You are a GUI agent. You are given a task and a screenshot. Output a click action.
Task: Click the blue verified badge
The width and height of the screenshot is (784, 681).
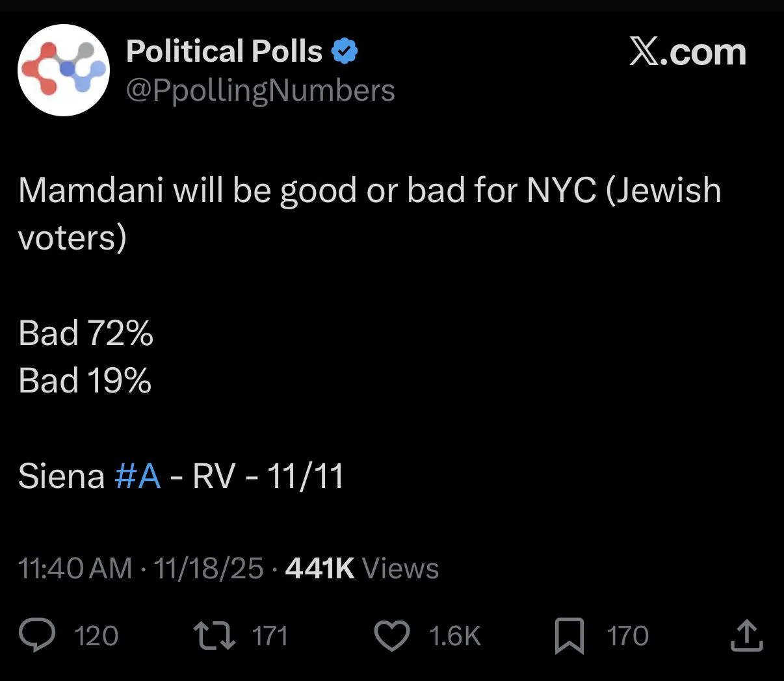tap(345, 51)
